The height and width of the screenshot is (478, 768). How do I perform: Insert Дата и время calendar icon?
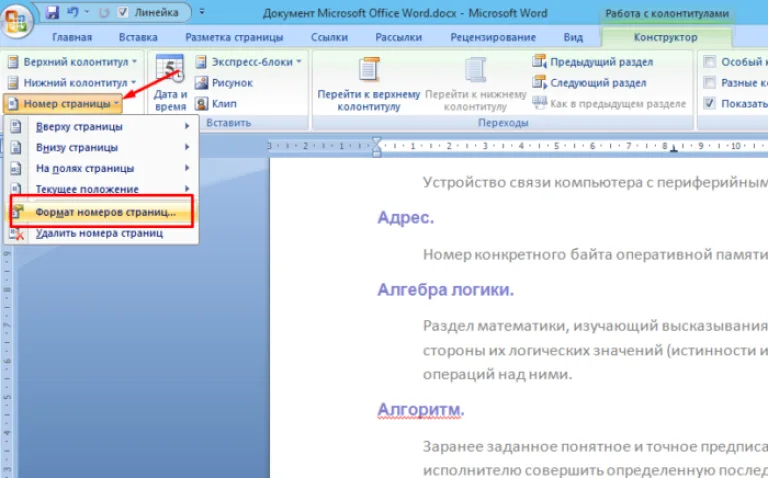click(x=169, y=68)
